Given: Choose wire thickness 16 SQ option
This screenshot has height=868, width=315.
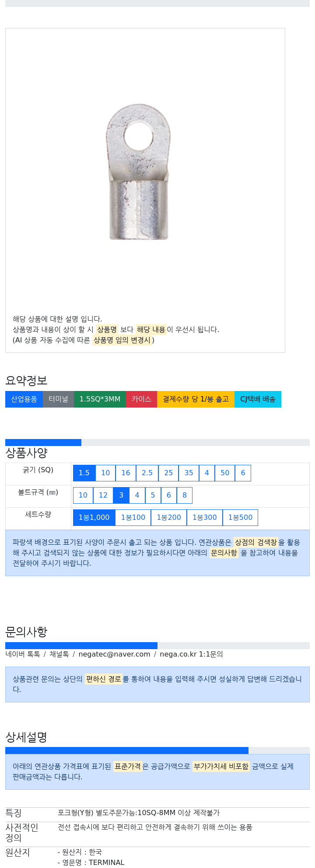Looking at the screenshot, I should pos(126,473).
